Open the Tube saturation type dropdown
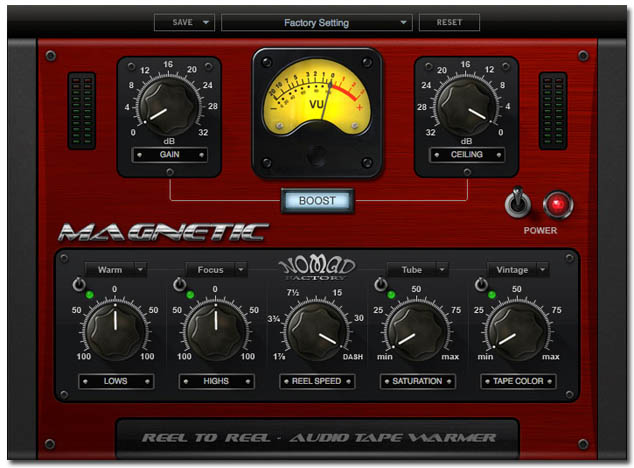Image resolution: width=634 pixels, height=468 pixels. 417,269
